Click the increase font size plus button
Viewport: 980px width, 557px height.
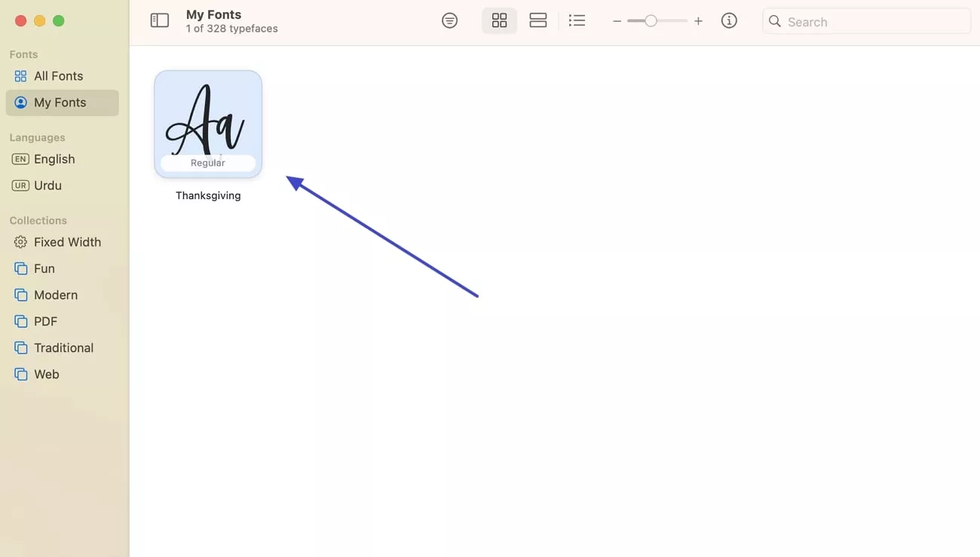(x=698, y=21)
